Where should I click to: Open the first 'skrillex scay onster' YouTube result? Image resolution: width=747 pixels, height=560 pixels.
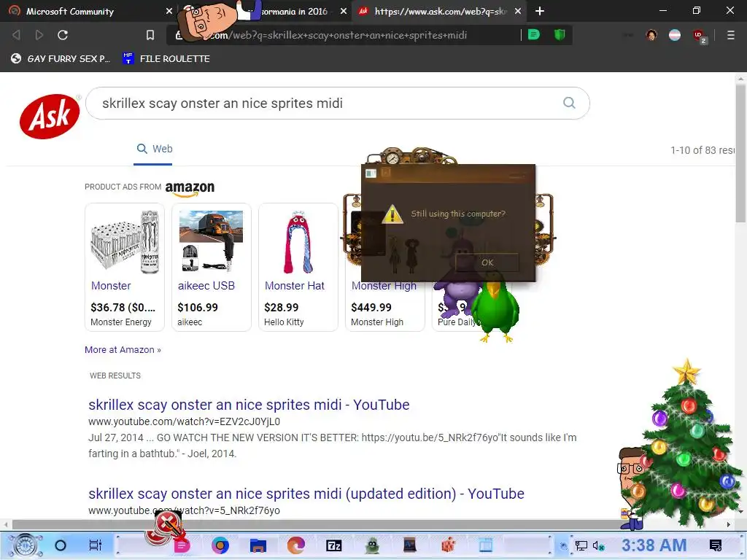coord(249,404)
